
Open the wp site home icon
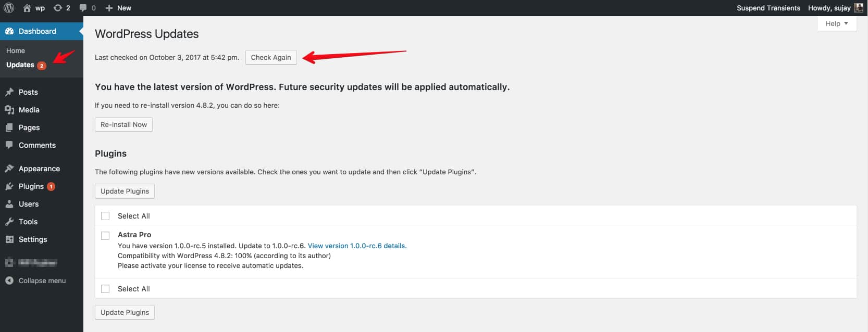point(27,8)
